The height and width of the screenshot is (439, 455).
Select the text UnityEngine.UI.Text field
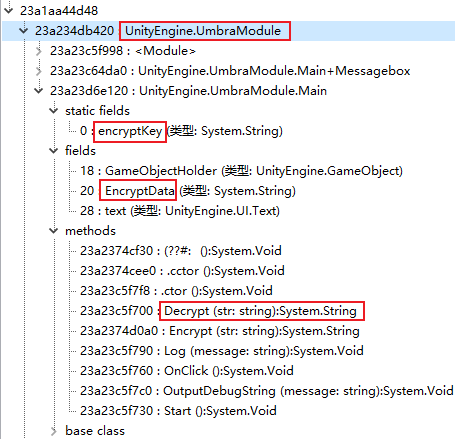coord(180,211)
